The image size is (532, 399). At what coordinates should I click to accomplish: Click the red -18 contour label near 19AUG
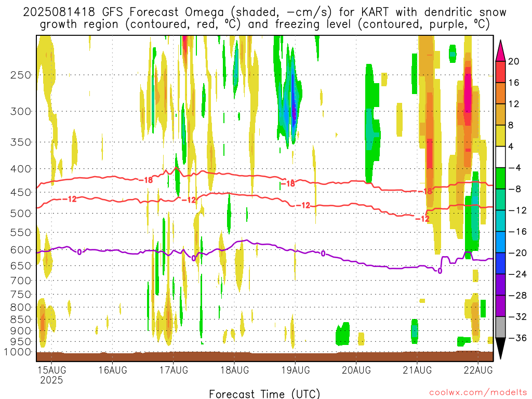pyautogui.click(x=288, y=183)
